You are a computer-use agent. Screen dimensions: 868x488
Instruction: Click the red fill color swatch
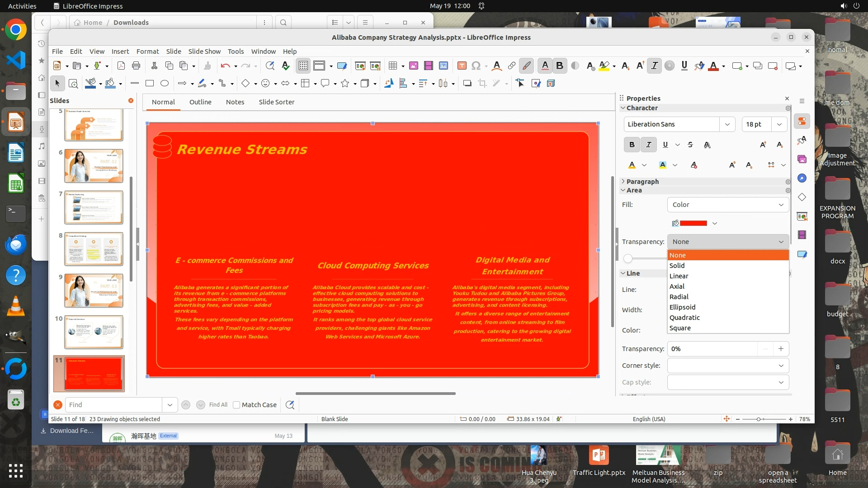click(x=693, y=223)
